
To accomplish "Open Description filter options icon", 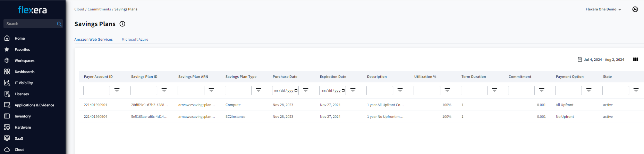I will [400, 90].
